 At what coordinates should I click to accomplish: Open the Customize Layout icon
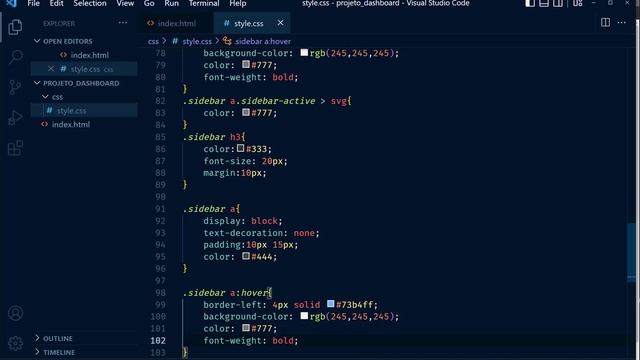point(578,4)
